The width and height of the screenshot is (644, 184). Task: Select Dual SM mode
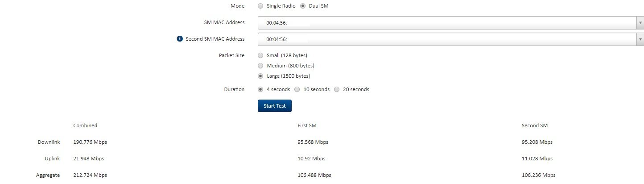click(303, 6)
